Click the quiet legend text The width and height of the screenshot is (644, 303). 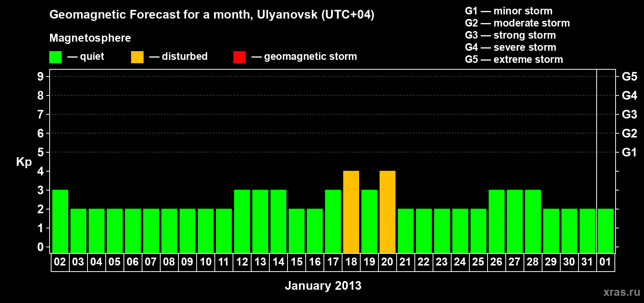click(x=92, y=57)
